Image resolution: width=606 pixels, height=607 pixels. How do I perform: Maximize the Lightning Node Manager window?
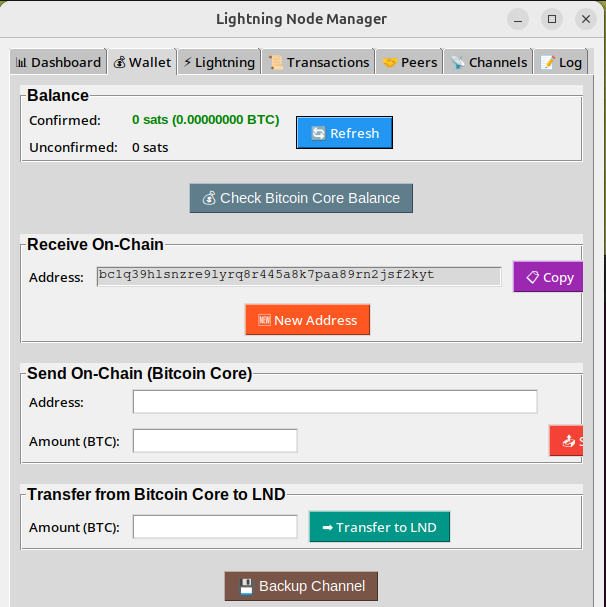tap(551, 19)
